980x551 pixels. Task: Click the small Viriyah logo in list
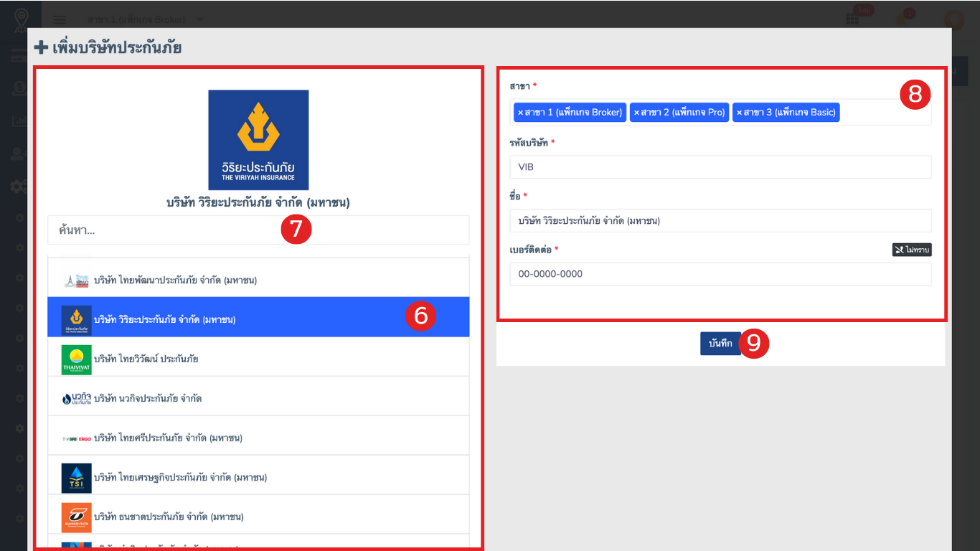point(77,320)
